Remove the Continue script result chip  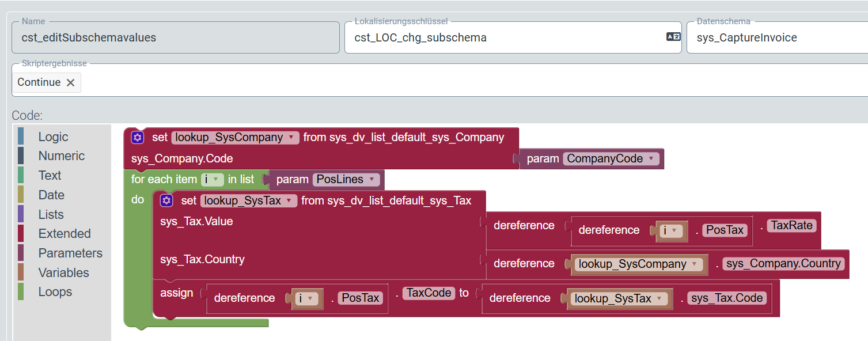(71, 82)
